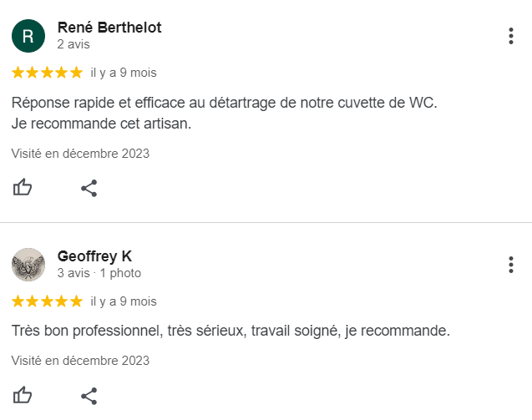Viewport: 532px width, 420px height.
Task: Open Geoffrey K's profile picture thumbnail
Action: click(x=28, y=265)
